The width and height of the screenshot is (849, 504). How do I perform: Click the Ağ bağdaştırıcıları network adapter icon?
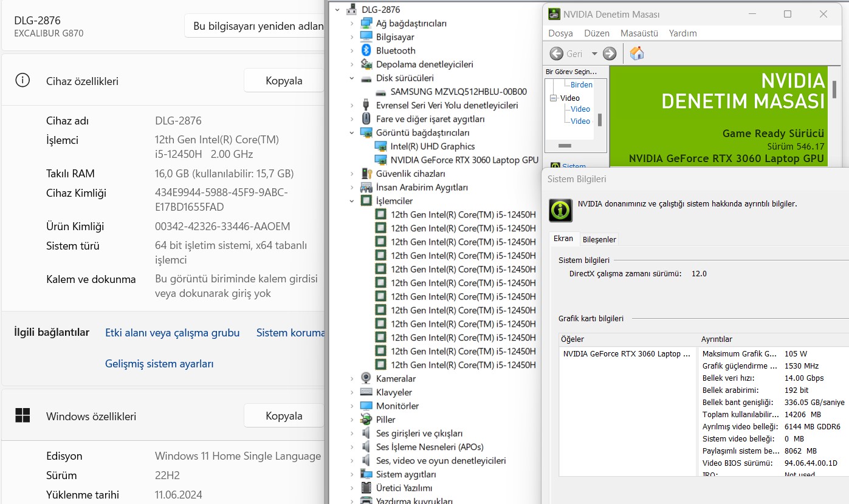click(366, 23)
